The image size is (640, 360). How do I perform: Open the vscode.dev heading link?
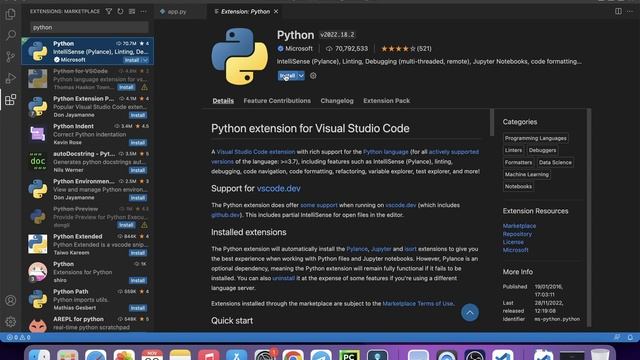pos(279,189)
